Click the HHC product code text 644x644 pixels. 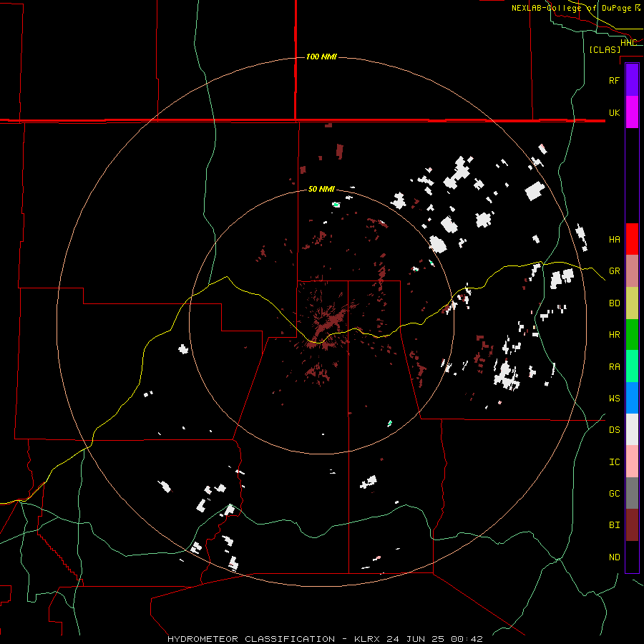pos(628,43)
